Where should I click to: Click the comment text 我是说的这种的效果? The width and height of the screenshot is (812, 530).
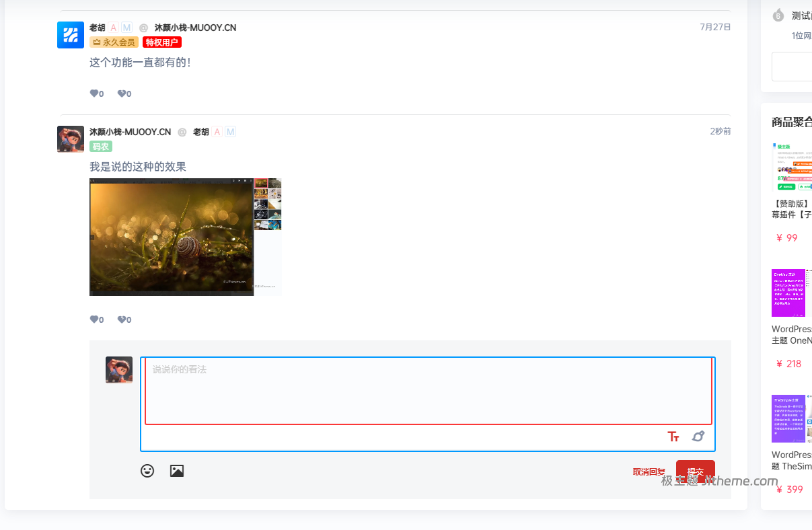pyautogui.click(x=138, y=167)
